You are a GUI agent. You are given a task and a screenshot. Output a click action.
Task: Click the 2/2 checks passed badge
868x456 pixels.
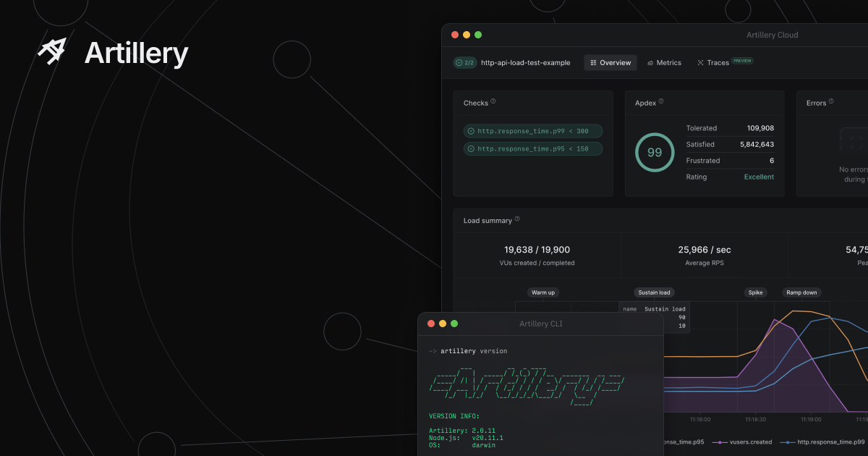(464, 63)
